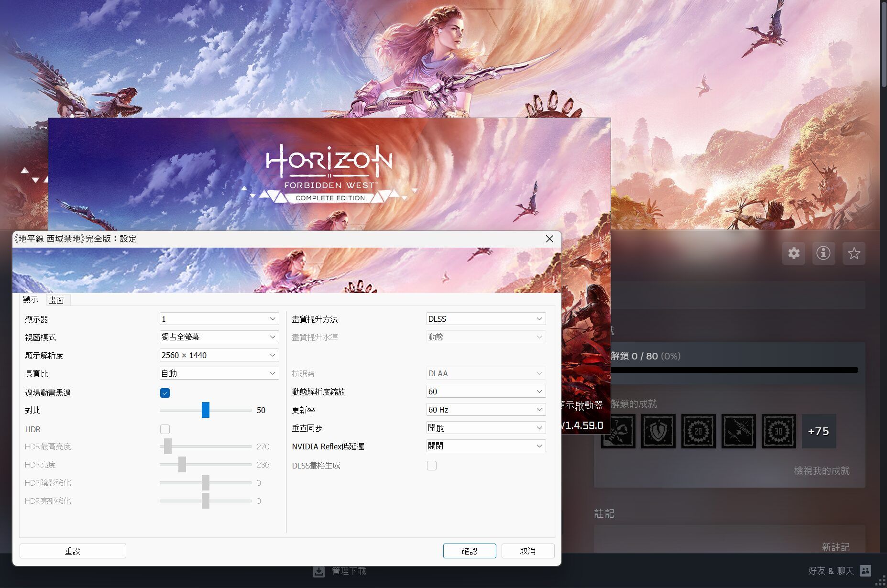Open the 更新率 60 Hz dropdown
887x588 pixels.
pyautogui.click(x=486, y=410)
